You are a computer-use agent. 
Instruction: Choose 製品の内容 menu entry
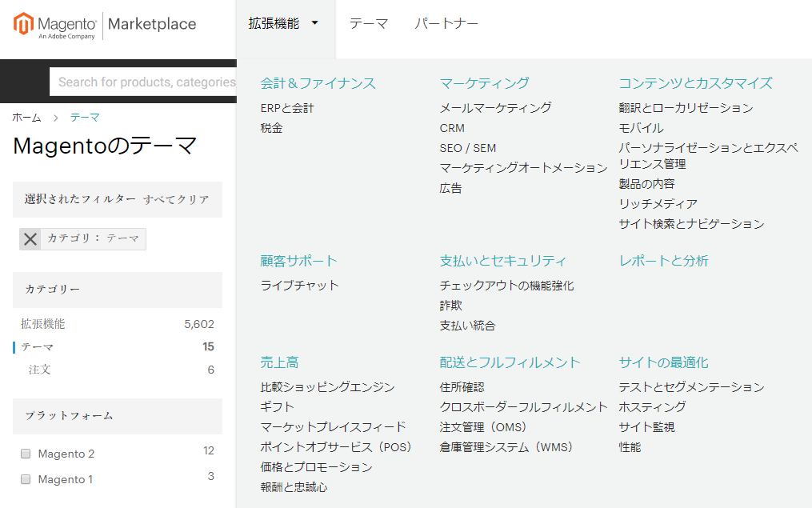(x=647, y=184)
